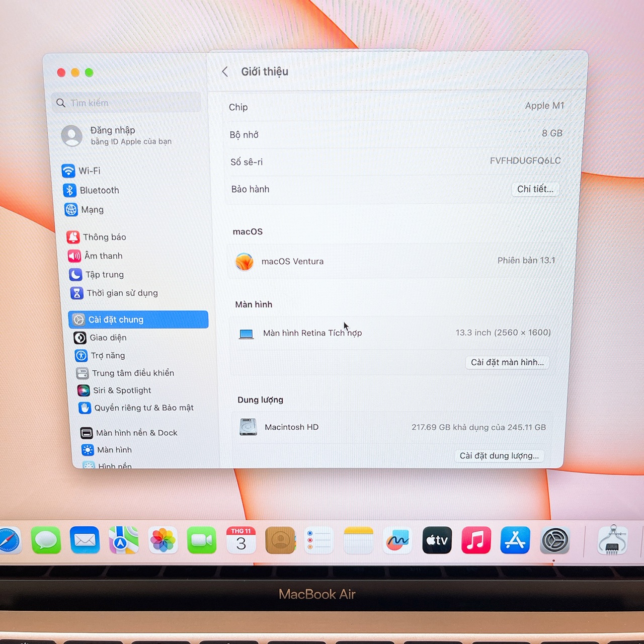Open Mạng network settings
This screenshot has height=644, width=644.
[x=92, y=210]
